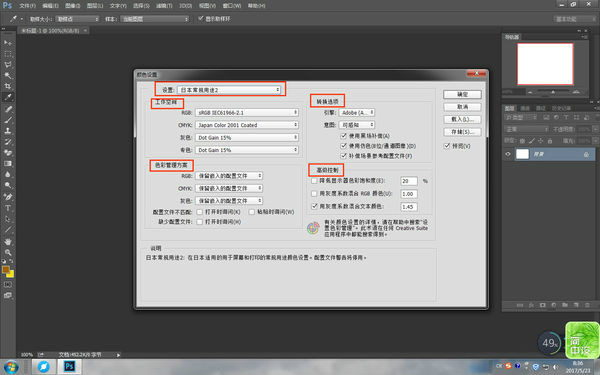Click the Navigator panel zoom slider
600x375 pixels.
point(553,92)
